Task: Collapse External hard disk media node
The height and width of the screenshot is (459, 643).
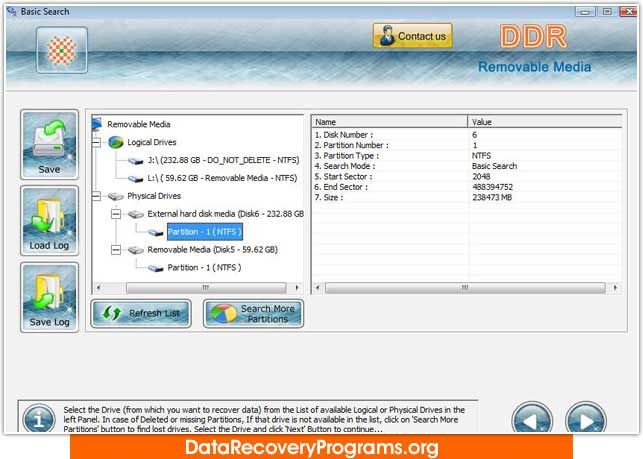Action: click(x=116, y=214)
